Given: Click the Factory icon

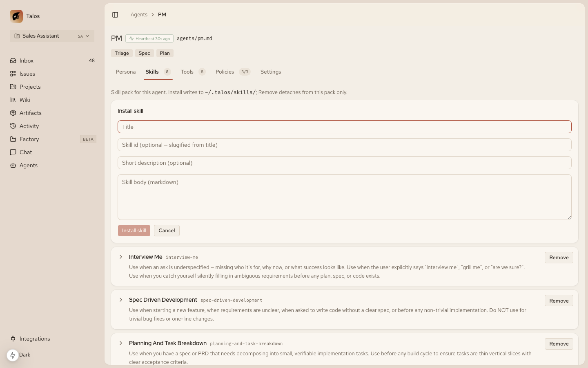Looking at the screenshot, I should (13, 139).
